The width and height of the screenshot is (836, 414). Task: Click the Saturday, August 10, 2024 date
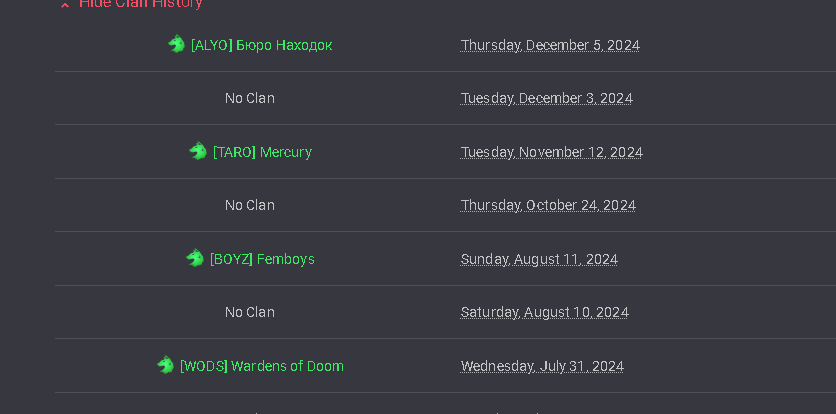point(544,312)
